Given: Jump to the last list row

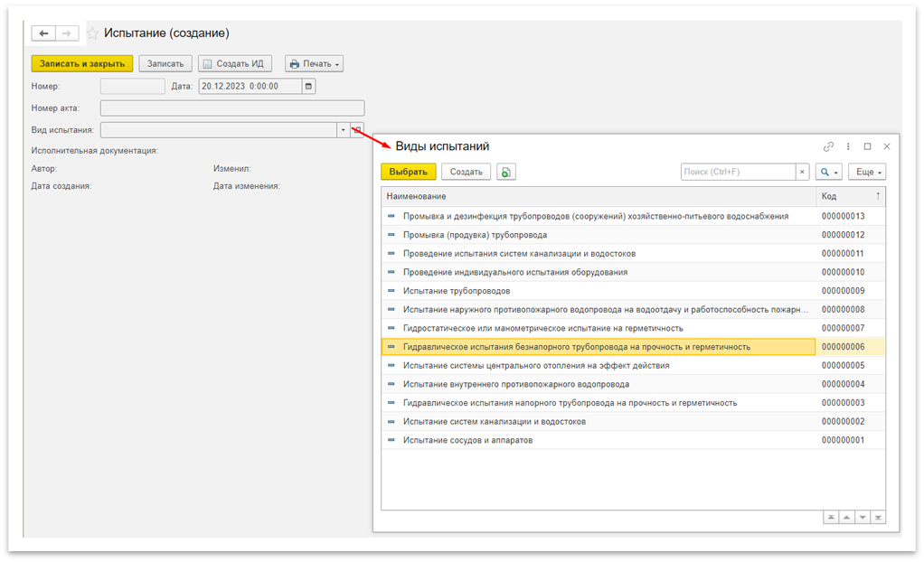Looking at the screenshot, I should 878,517.
